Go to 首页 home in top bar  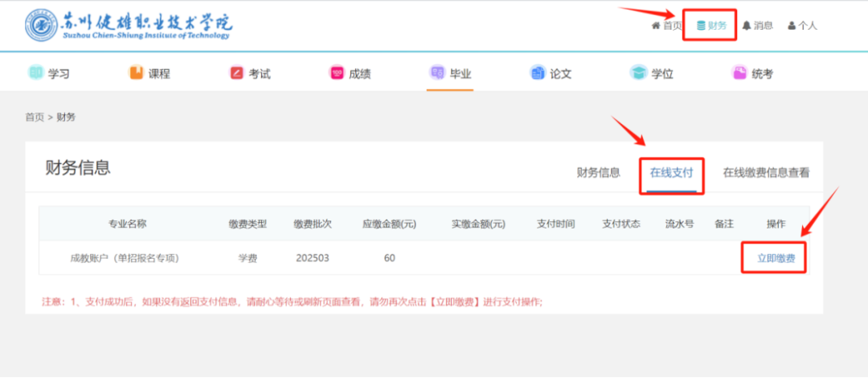click(x=666, y=26)
